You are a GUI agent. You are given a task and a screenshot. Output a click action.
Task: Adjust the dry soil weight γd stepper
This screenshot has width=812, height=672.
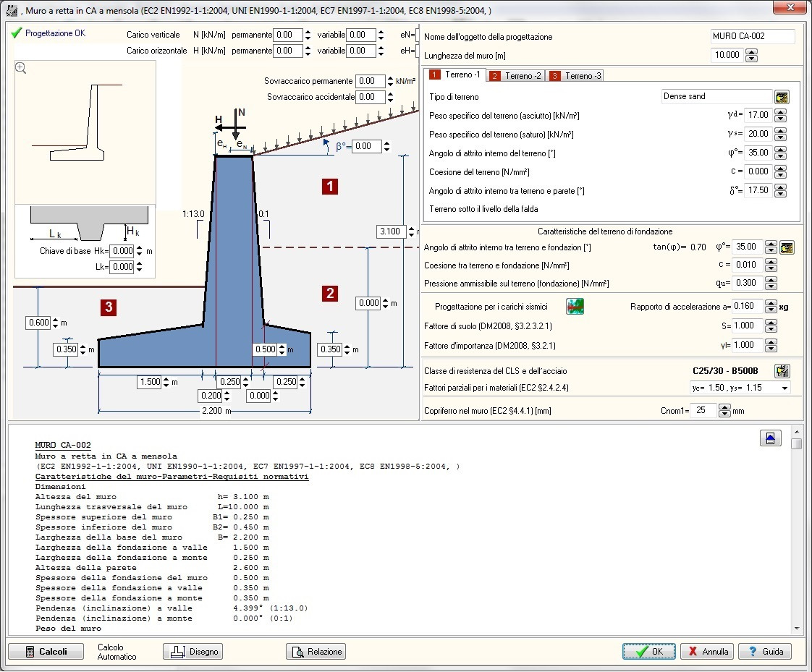tap(780, 116)
